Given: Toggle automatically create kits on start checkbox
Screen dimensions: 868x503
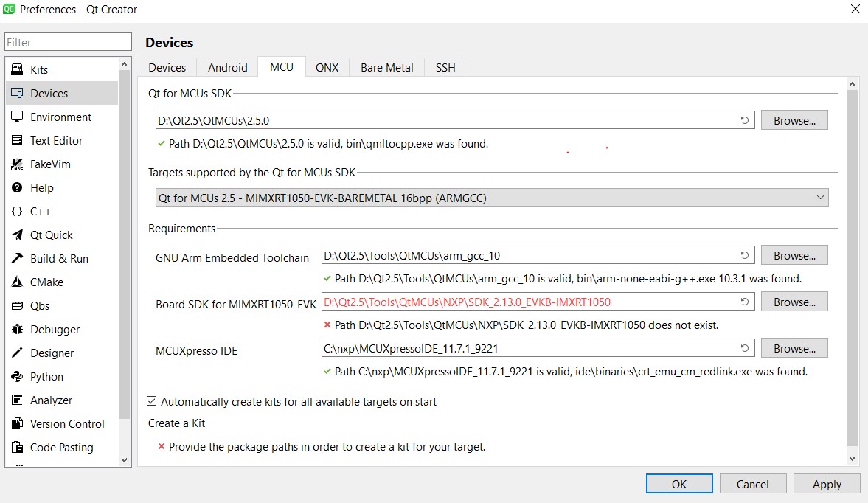Looking at the screenshot, I should coord(152,401).
